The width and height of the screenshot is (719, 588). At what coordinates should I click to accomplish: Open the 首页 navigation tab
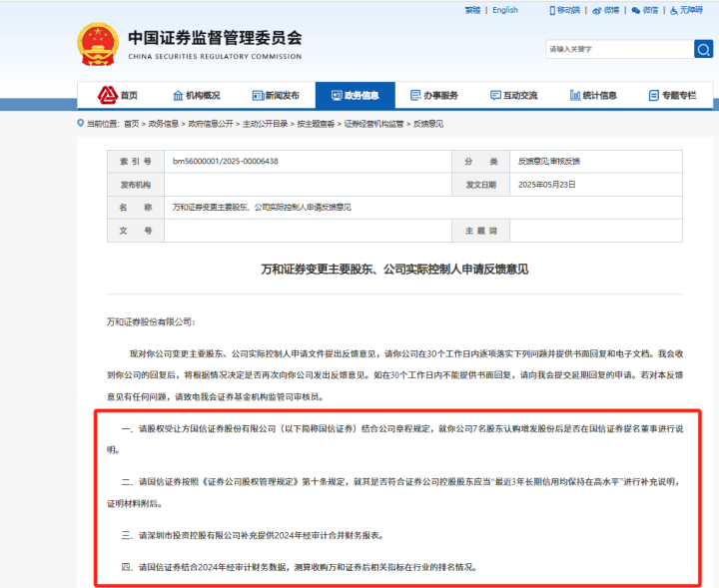[118, 95]
